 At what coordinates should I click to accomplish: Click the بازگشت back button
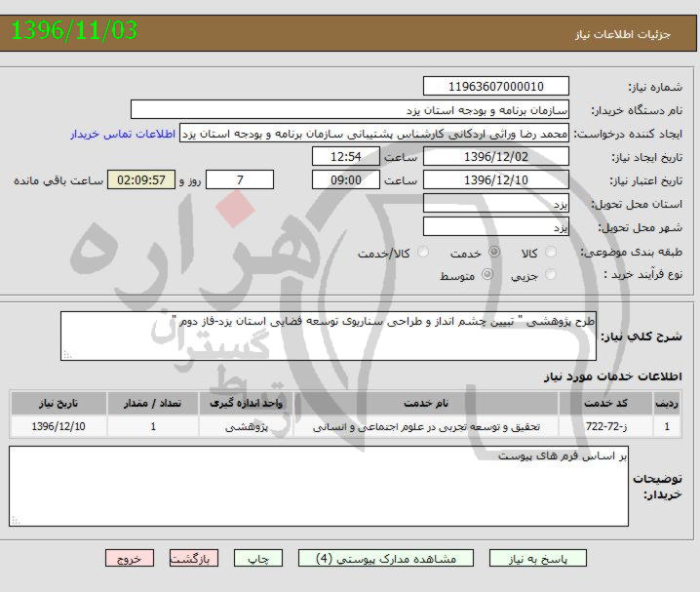point(194,559)
